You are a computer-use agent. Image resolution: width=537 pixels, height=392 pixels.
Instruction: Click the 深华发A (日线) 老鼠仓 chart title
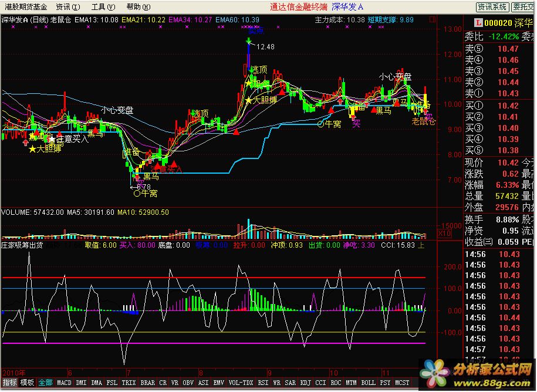(x=36, y=20)
